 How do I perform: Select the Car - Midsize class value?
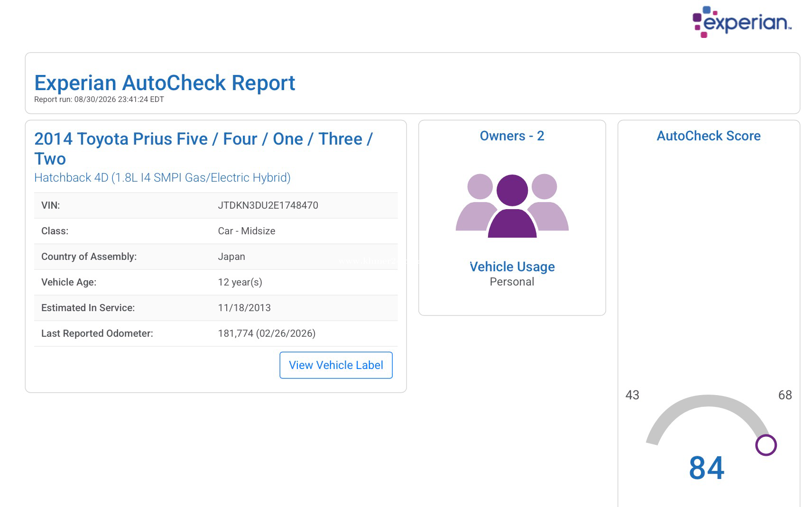247,231
